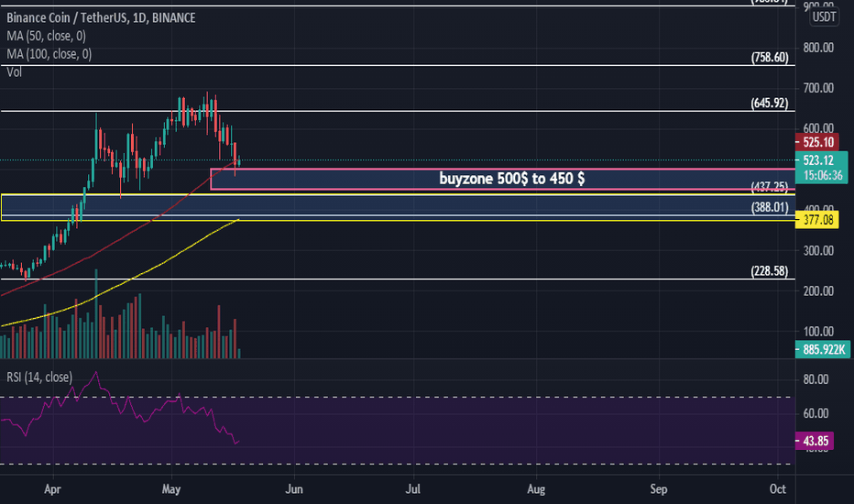This screenshot has height=504, width=854.
Task: Click the (758.60) horizontal line label
Action: (x=769, y=57)
